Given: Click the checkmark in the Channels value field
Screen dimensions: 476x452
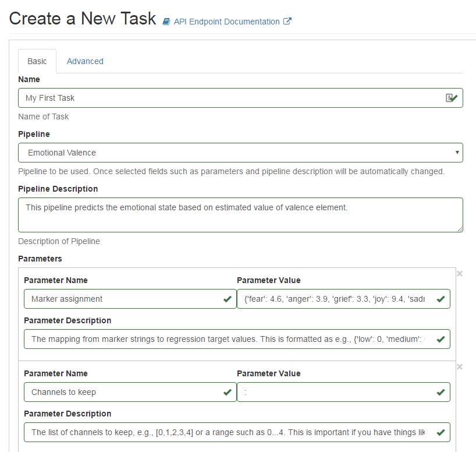Looking at the screenshot, I should tap(441, 393).
